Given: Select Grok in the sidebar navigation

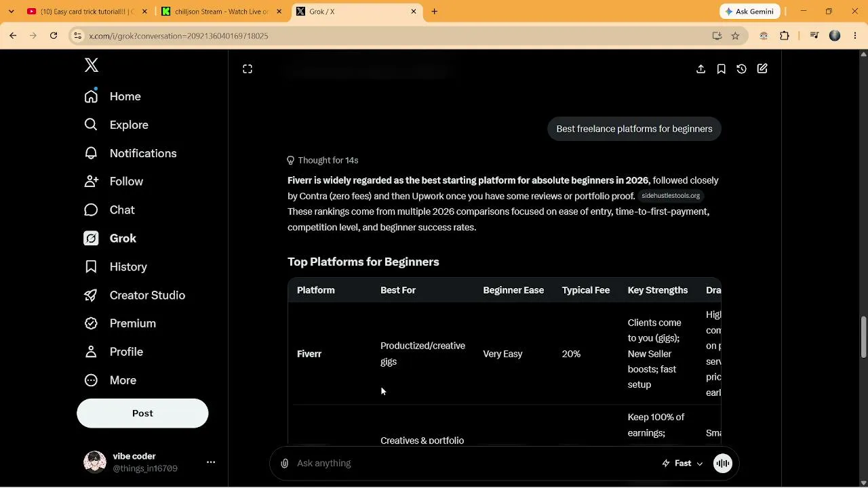Looking at the screenshot, I should 110,239.
